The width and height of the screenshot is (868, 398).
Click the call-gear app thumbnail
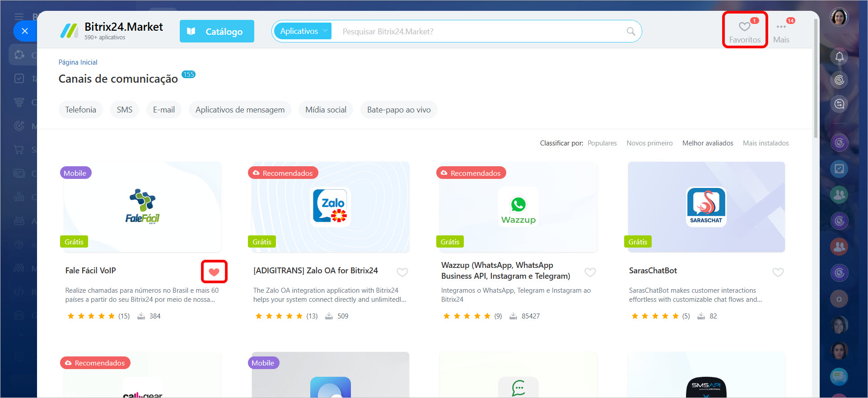(142, 375)
